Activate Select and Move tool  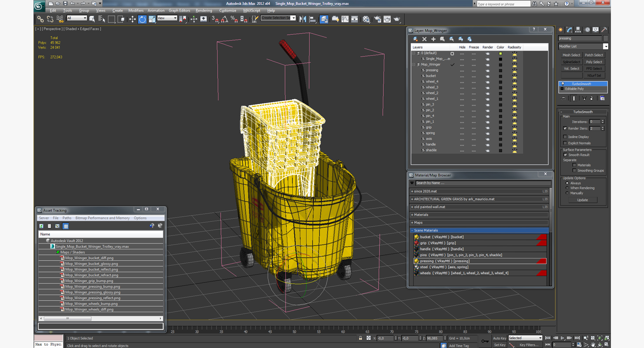[132, 19]
